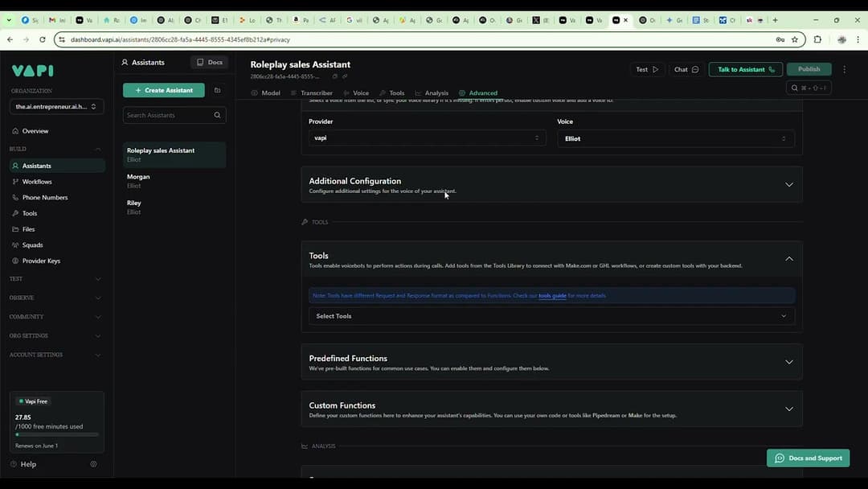Focus the Search Assistants field
Viewport: 868px width, 489px height.
click(174, 115)
